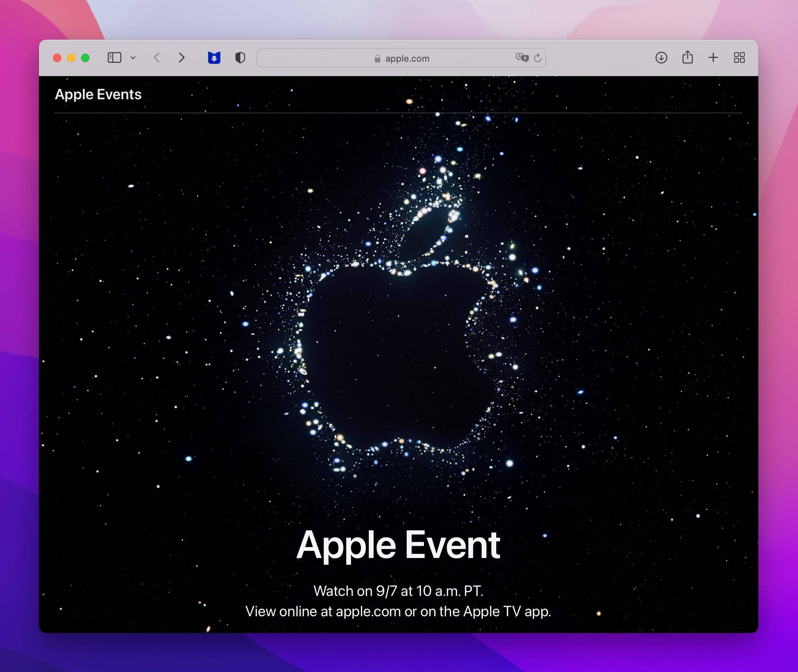
Task: Click the "View online at apple.com" text line
Action: [398, 611]
